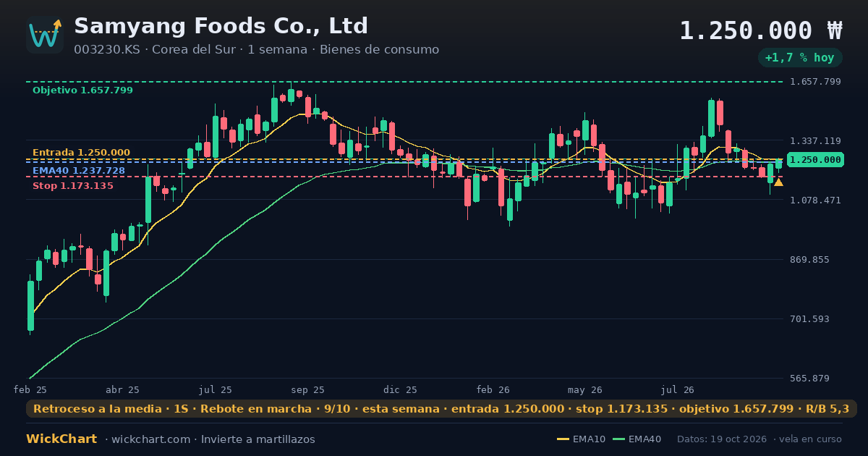Image resolution: width=868 pixels, height=456 pixels.
Task: Click the green 1.250.000 current price tag on the axis
Action: [815, 160]
